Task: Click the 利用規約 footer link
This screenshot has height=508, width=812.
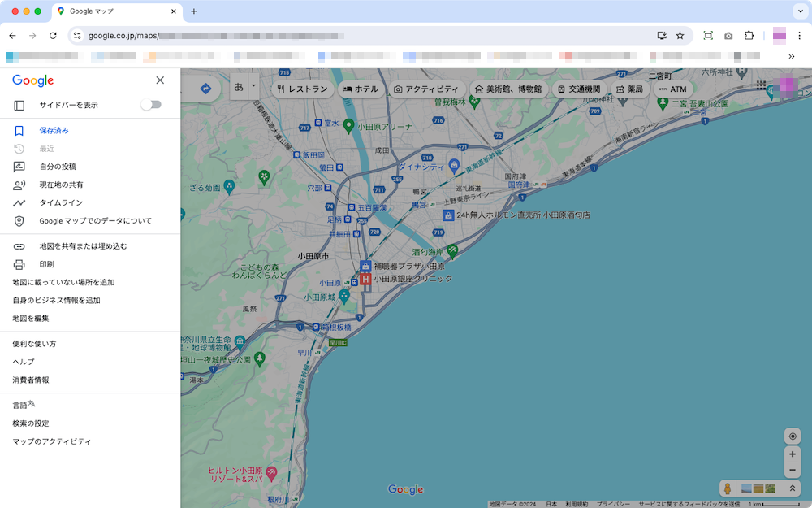Action: [577, 504]
